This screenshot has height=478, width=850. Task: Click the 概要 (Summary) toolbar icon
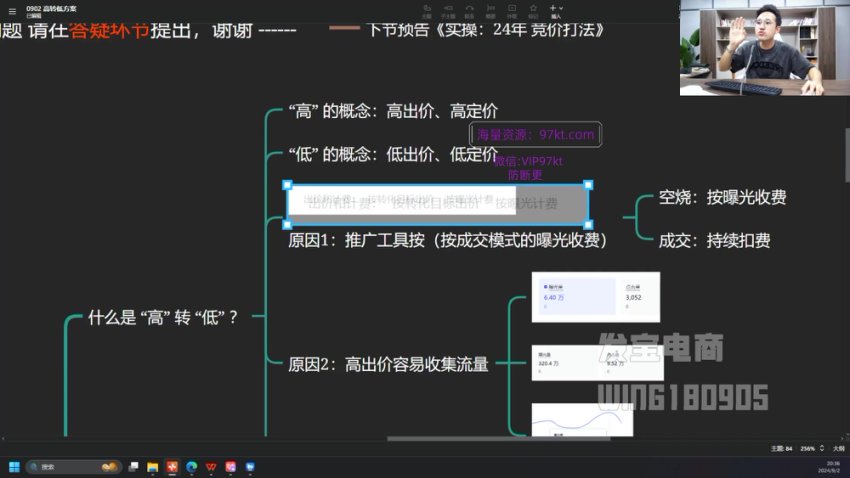(490, 11)
